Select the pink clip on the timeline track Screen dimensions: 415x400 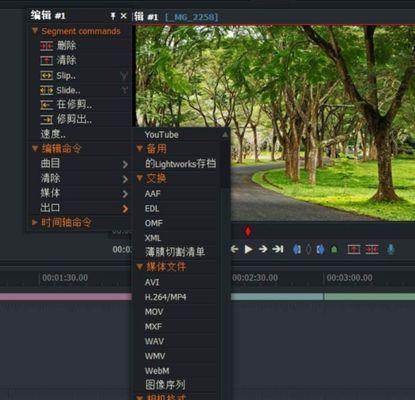point(66,296)
